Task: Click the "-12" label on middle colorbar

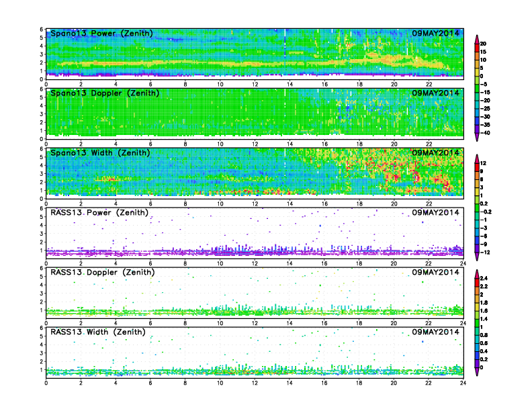Action: (485, 253)
